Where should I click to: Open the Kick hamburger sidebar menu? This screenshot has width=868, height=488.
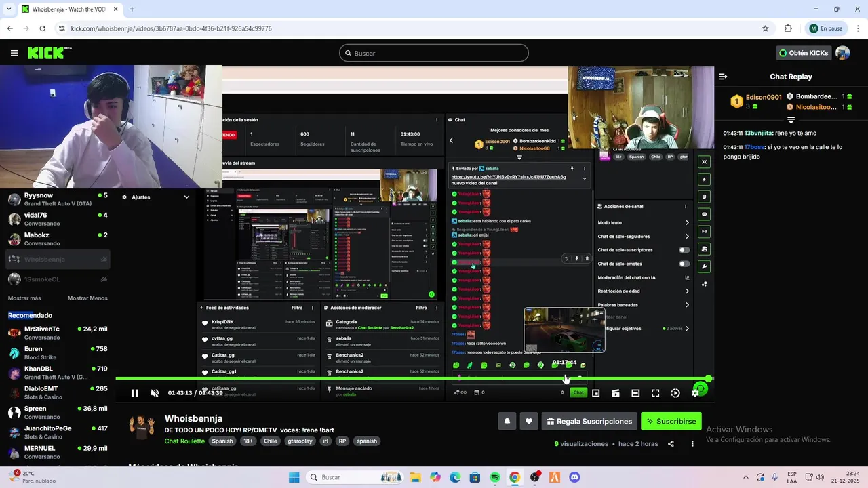(14, 53)
